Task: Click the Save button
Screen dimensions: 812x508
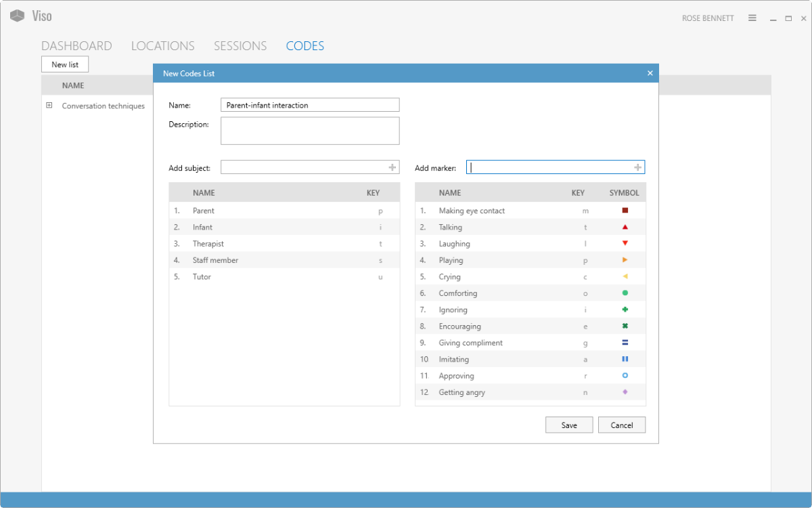Action: coord(569,425)
